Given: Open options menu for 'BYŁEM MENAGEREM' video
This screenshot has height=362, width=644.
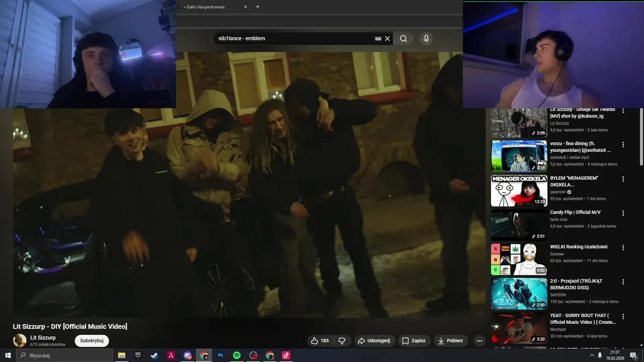Looking at the screenshot, I should [623, 178].
